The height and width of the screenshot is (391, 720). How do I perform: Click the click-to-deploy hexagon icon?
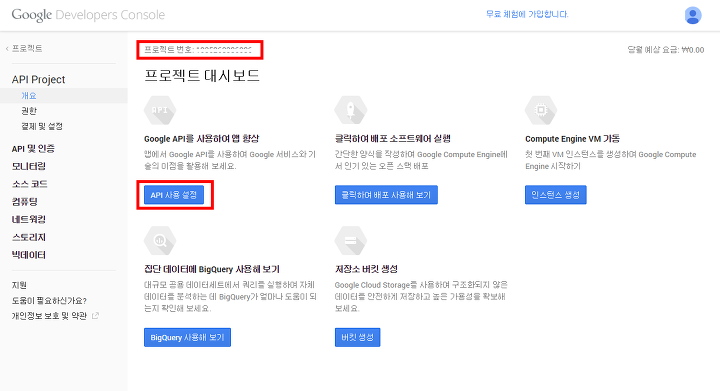click(x=350, y=110)
